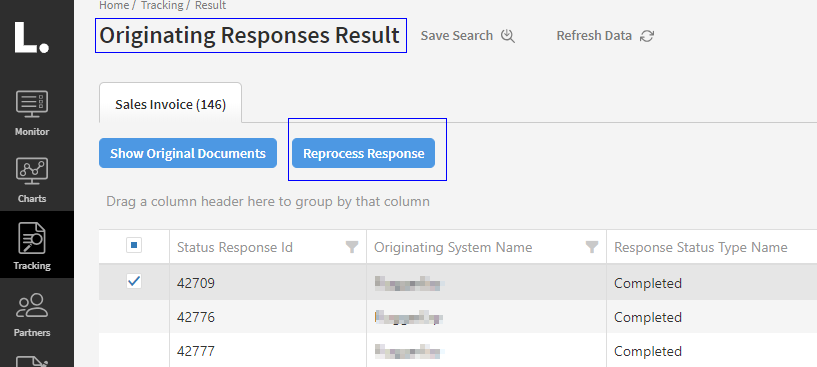Select the row with ID 42777

(458, 351)
